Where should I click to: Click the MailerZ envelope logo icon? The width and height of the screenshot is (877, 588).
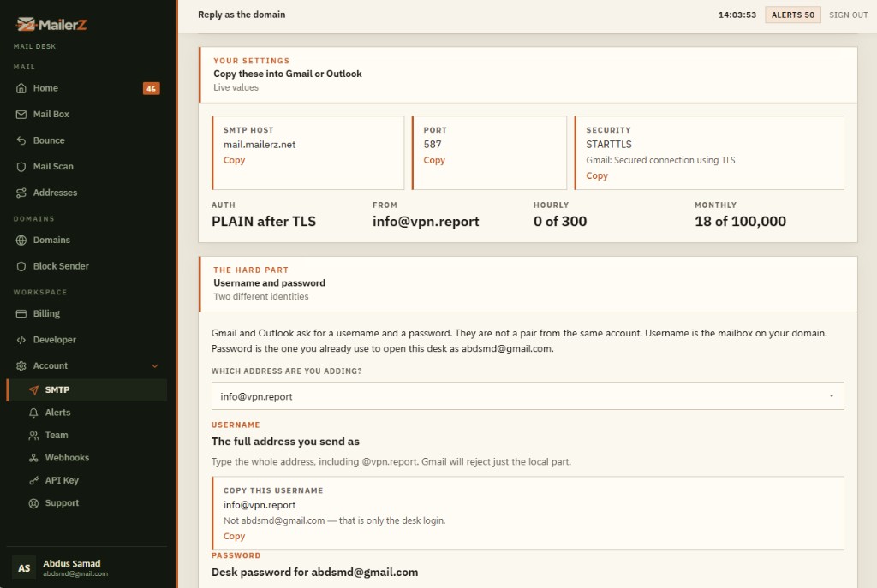(x=26, y=24)
